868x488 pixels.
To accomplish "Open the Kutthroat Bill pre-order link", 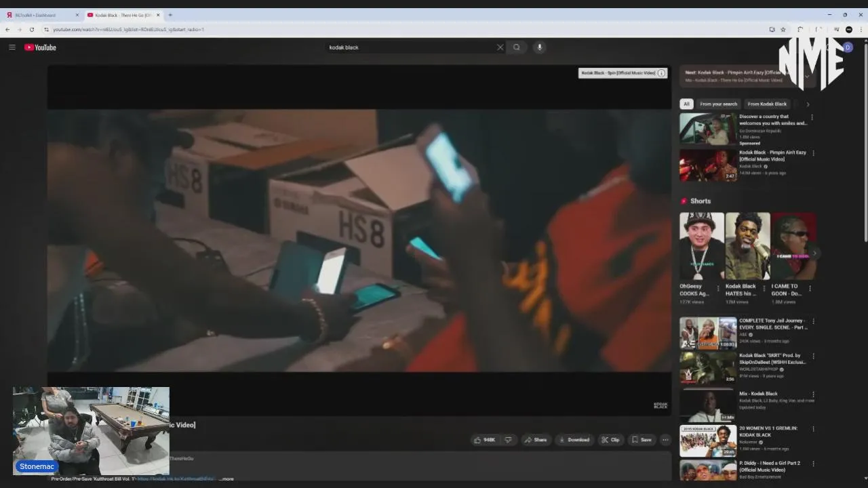I will tap(176, 479).
